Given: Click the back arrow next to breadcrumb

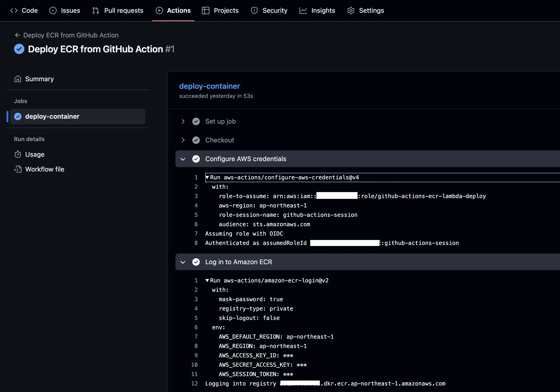Looking at the screenshot, I should pyautogui.click(x=17, y=35).
